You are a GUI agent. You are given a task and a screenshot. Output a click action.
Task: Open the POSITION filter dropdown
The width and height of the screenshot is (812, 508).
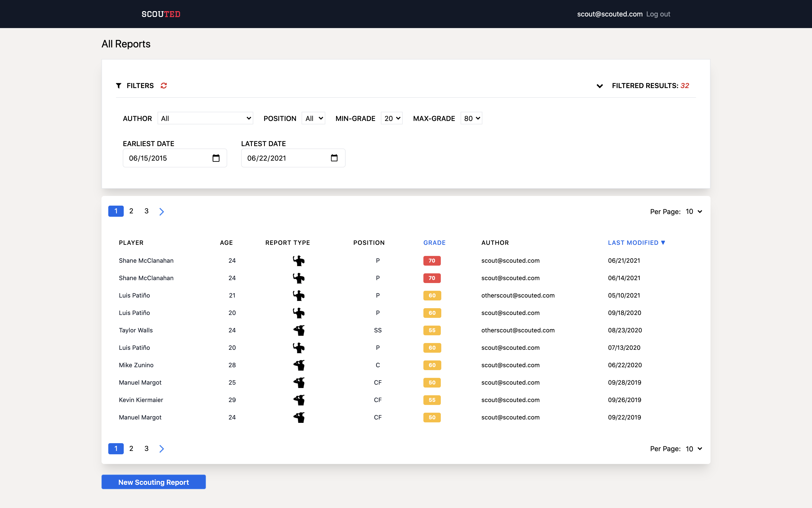pyautogui.click(x=313, y=118)
